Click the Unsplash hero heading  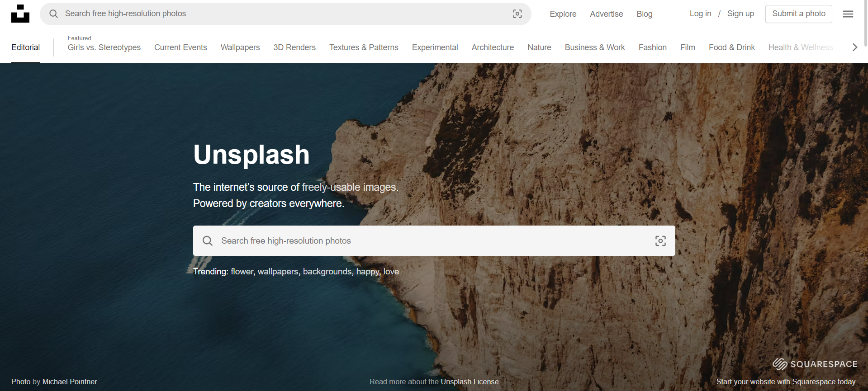[251, 155]
